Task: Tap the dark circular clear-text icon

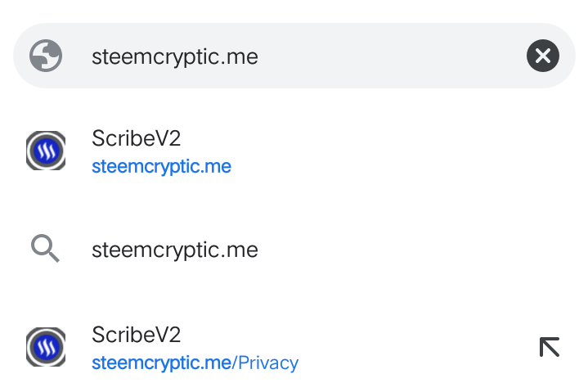Action: tap(543, 56)
